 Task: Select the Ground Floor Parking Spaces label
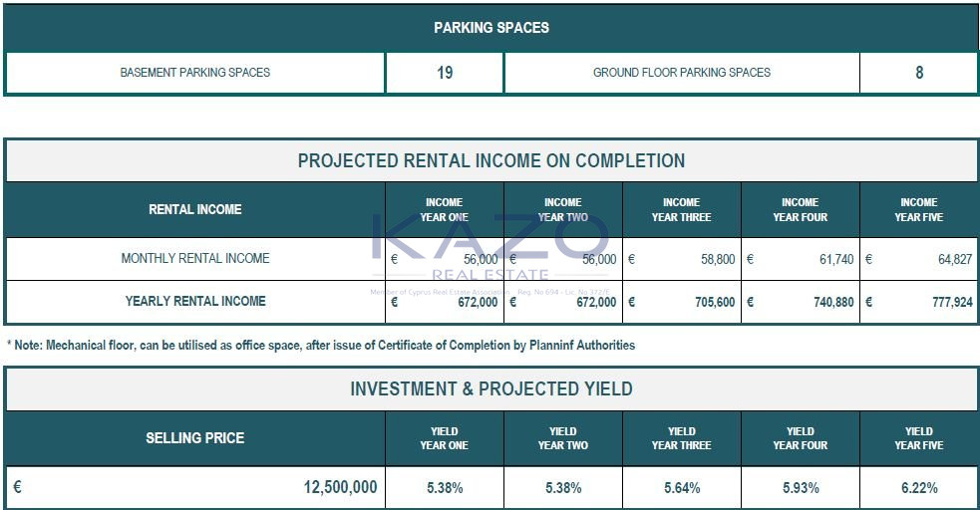point(682,73)
